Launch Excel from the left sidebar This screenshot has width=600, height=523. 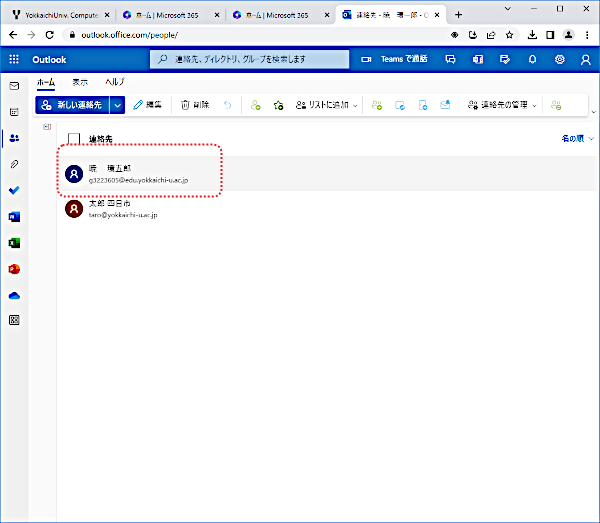click(x=14, y=243)
